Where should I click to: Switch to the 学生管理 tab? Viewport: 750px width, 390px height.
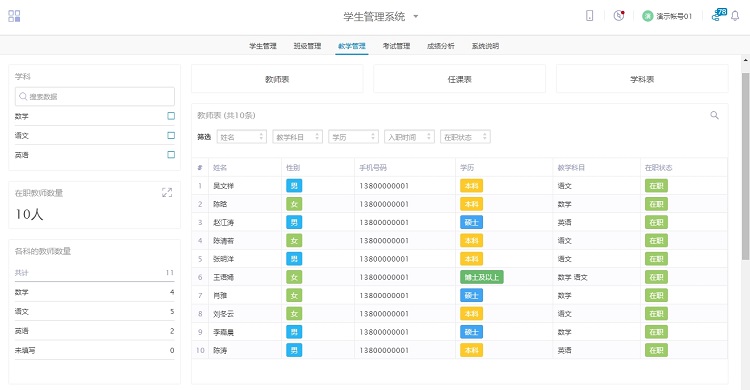(x=263, y=46)
